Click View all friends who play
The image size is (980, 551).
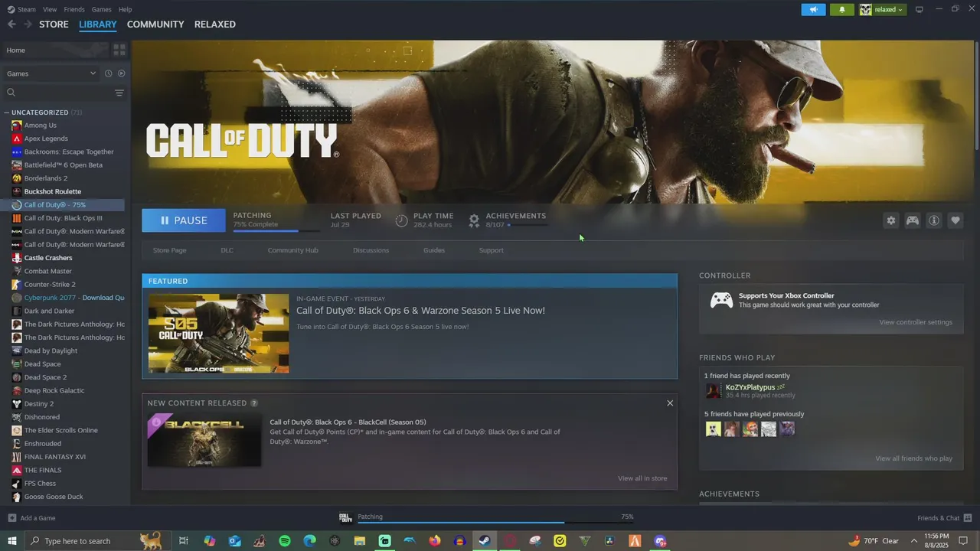914,458
